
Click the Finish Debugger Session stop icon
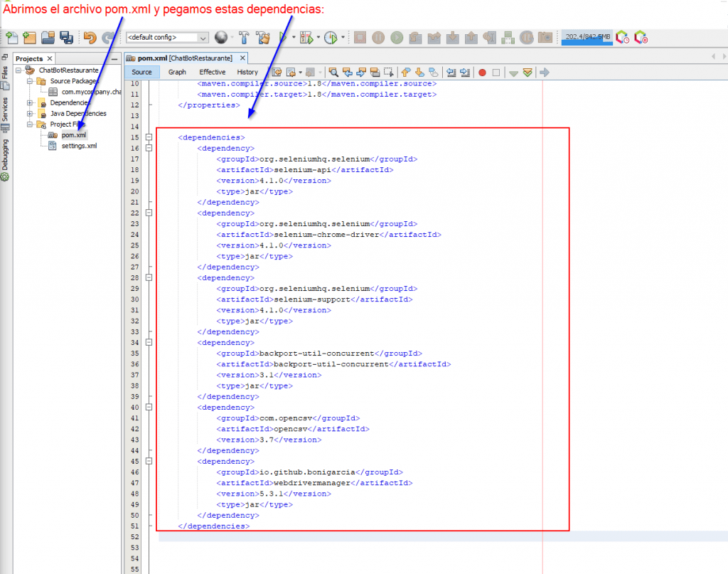click(x=360, y=38)
